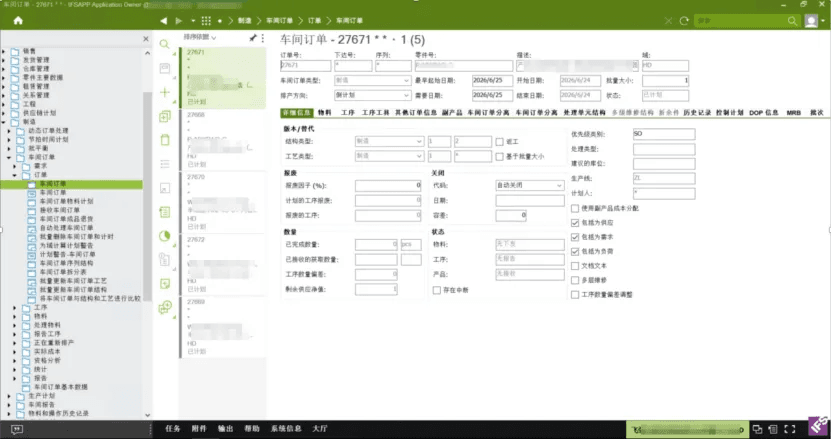The height and width of the screenshot is (439, 831).
Task: Collapse the 制造 tree node
Action: (x=4, y=122)
